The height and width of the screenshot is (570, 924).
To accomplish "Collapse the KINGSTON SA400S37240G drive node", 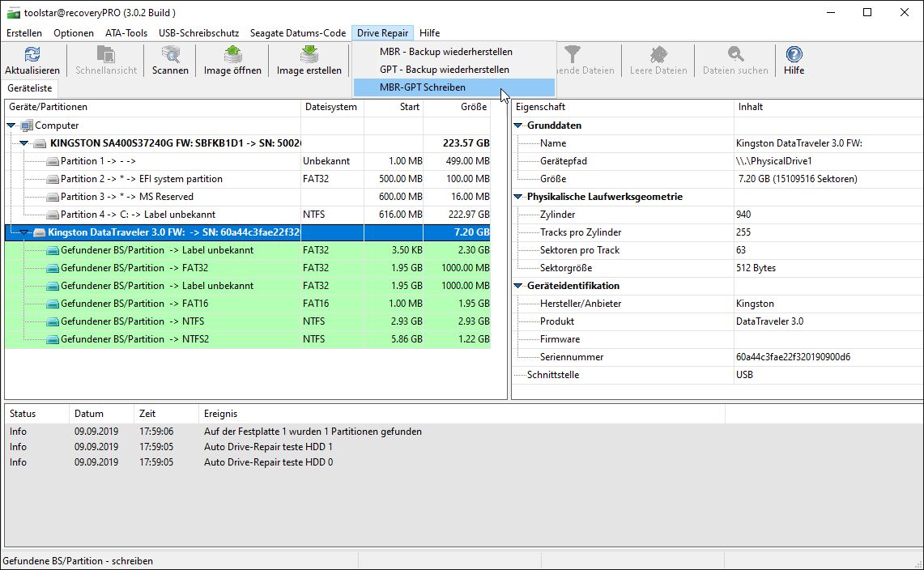I will [x=24, y=143].
